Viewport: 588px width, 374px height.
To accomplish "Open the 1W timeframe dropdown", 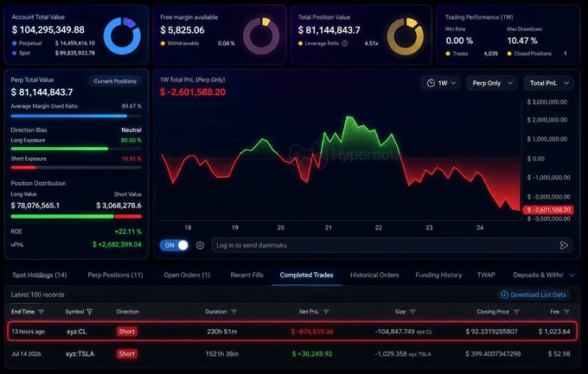I will pyautogui.click(x=440, y=83).
